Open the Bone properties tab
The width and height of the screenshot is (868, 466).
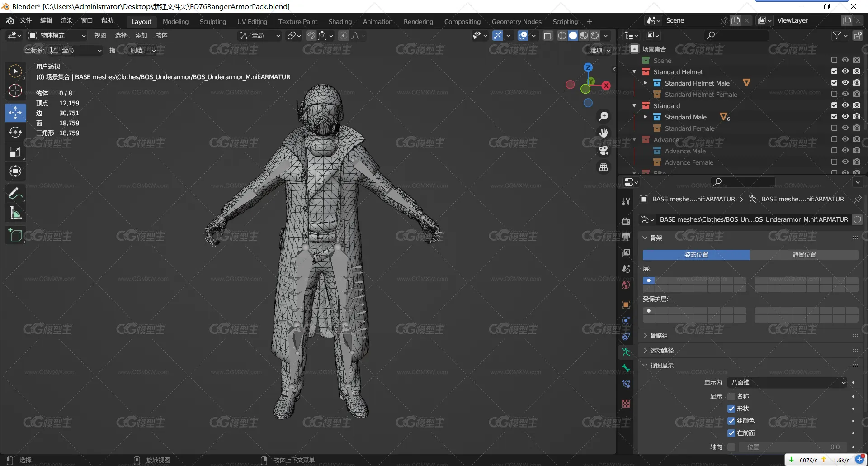[626, 368]
